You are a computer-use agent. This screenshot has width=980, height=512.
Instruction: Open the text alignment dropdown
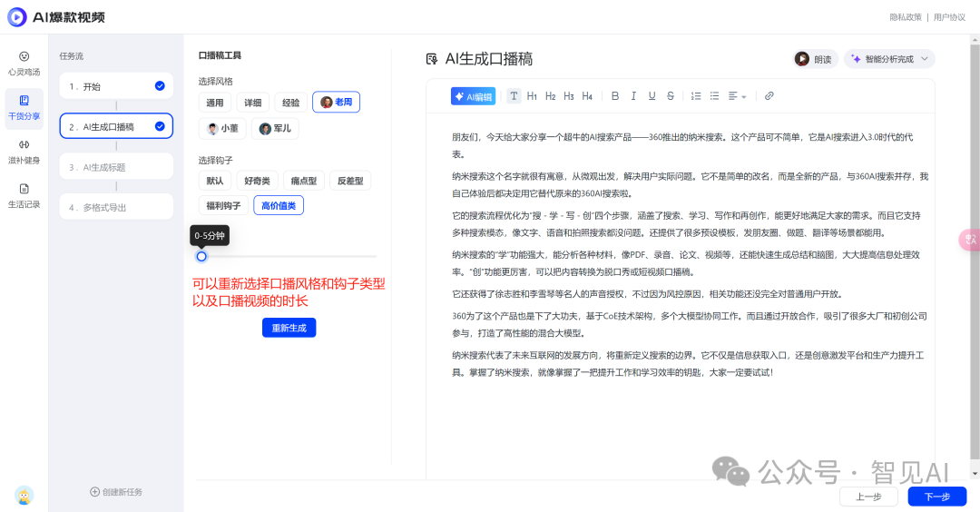[738, 96]
